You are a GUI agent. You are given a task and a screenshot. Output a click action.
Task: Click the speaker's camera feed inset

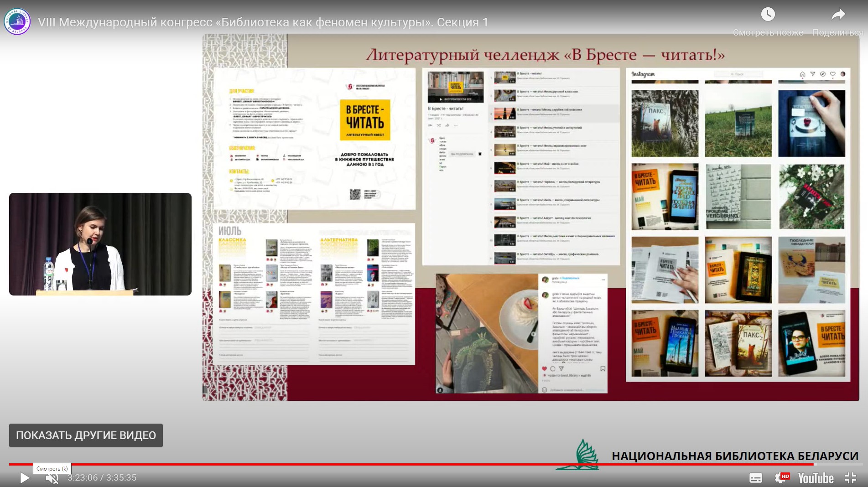[x=100, y=244]
